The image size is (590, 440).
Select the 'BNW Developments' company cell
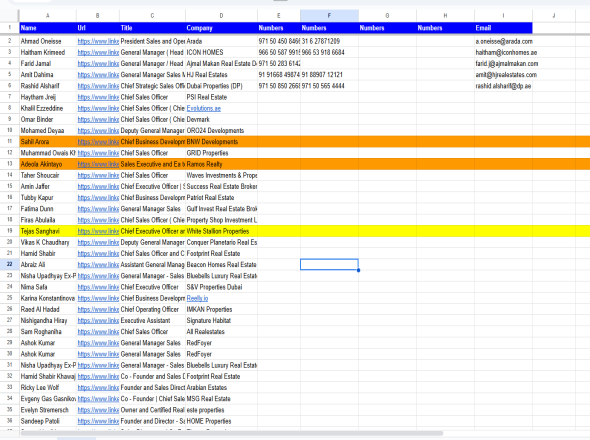221,142
